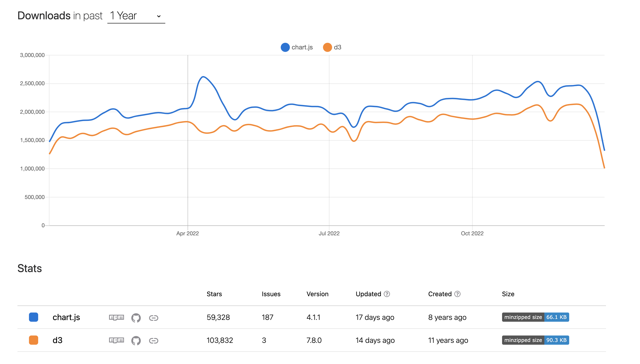Click the chart.js package name in Stats
Viewport: 640px width, 364px height.
pos(66,318)
